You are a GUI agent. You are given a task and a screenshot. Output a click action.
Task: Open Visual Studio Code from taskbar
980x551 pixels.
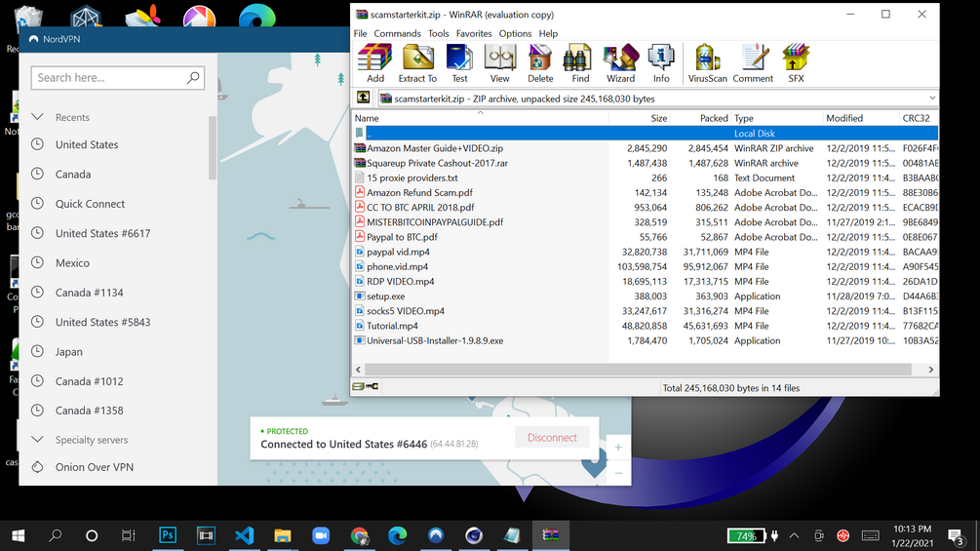point(245,535)
